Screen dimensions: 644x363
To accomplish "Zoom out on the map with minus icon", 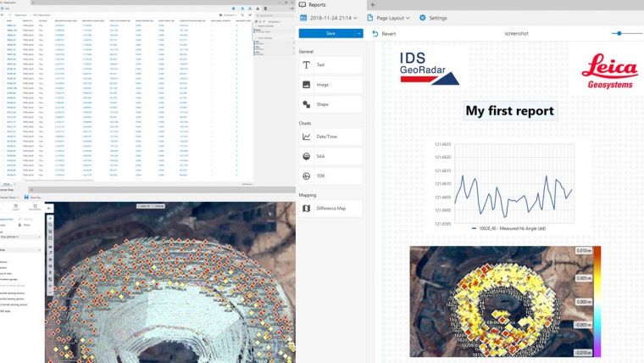I will [x=50, y=293].
